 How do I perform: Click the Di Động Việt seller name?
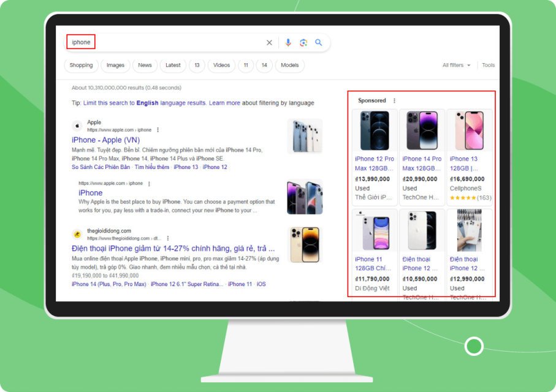(372, 288)
